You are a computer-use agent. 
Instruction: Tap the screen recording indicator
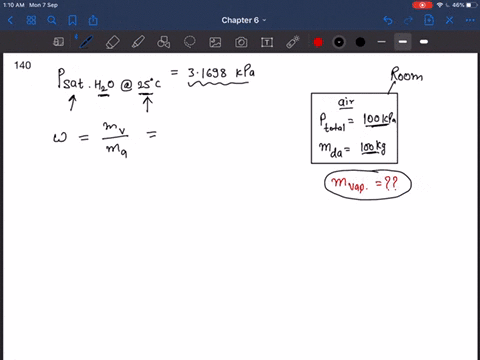coord(422,5)
